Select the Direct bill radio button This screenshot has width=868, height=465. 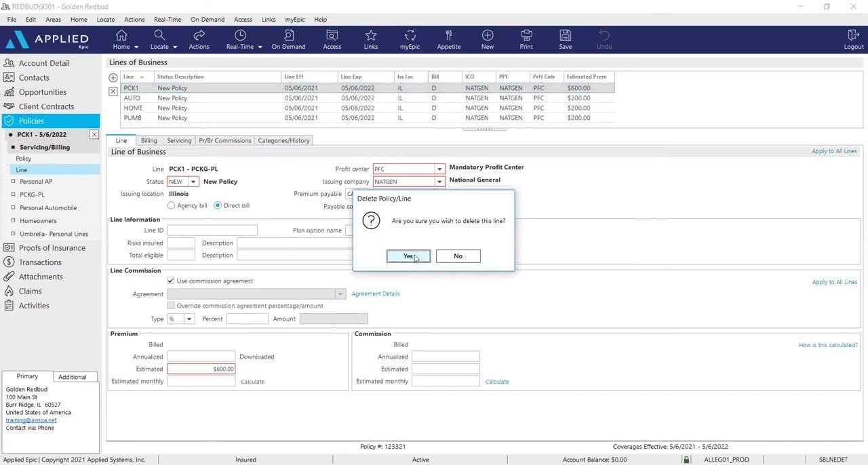click(x=218, y=205)
